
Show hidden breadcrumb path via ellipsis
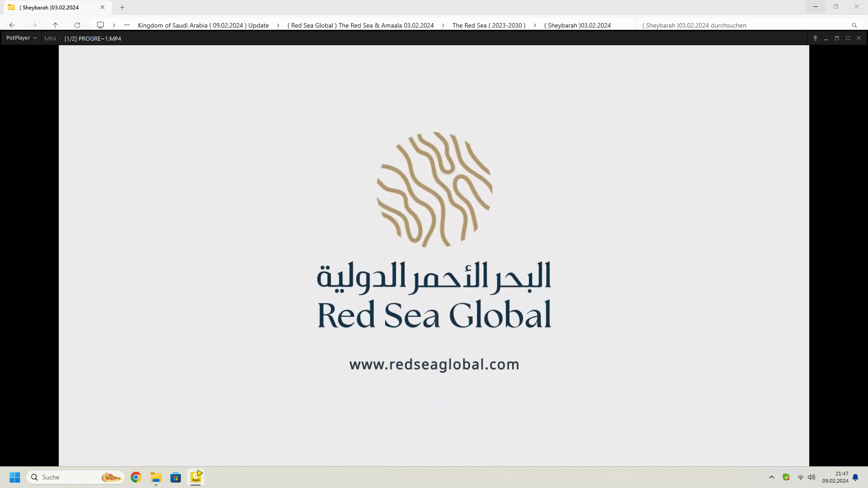[127, 25]
